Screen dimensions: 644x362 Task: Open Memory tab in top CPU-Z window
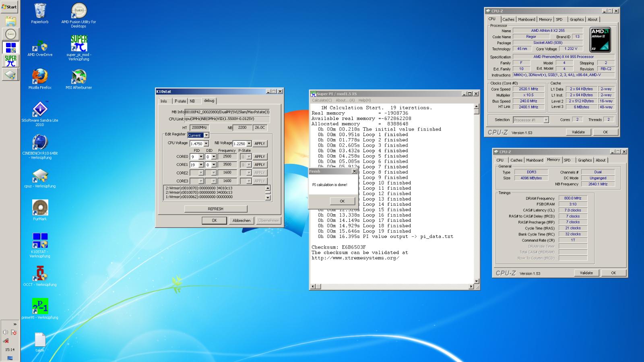coord(545,19)
